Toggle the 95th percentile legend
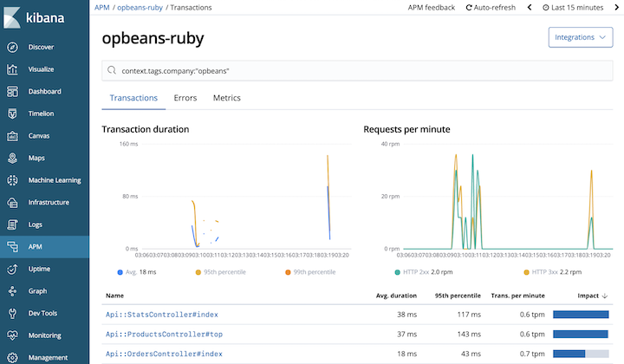The width and height of the screenshot is (624, 364). (221, 272)
